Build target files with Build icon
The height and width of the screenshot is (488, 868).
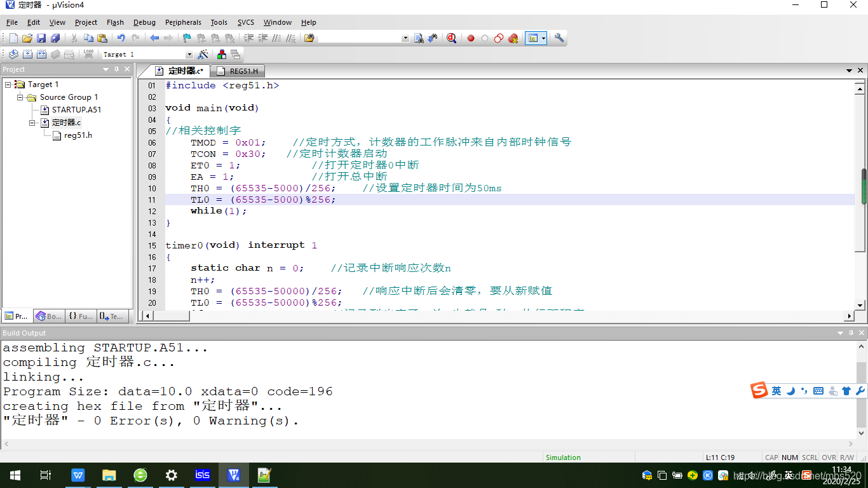pyautogui.click(x=27, y=55)
